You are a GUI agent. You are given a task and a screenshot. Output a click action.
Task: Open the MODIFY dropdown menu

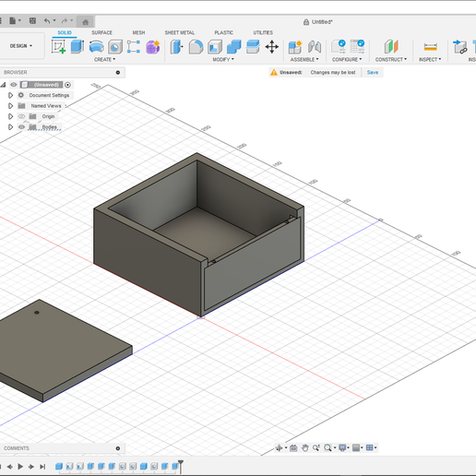223,59
